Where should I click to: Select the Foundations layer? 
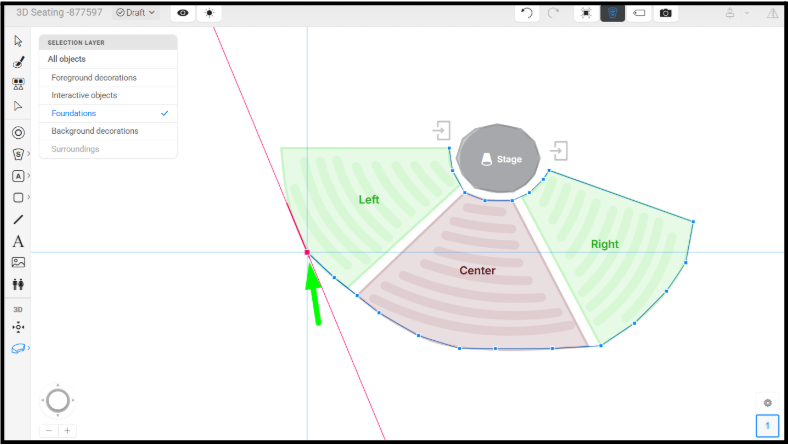[x=108, y=113]
